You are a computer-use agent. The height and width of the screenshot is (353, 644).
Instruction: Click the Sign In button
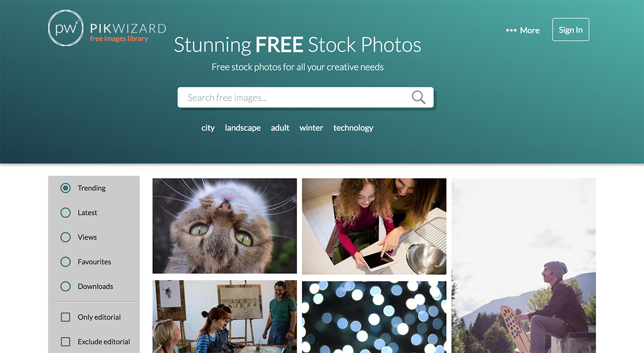571,30
